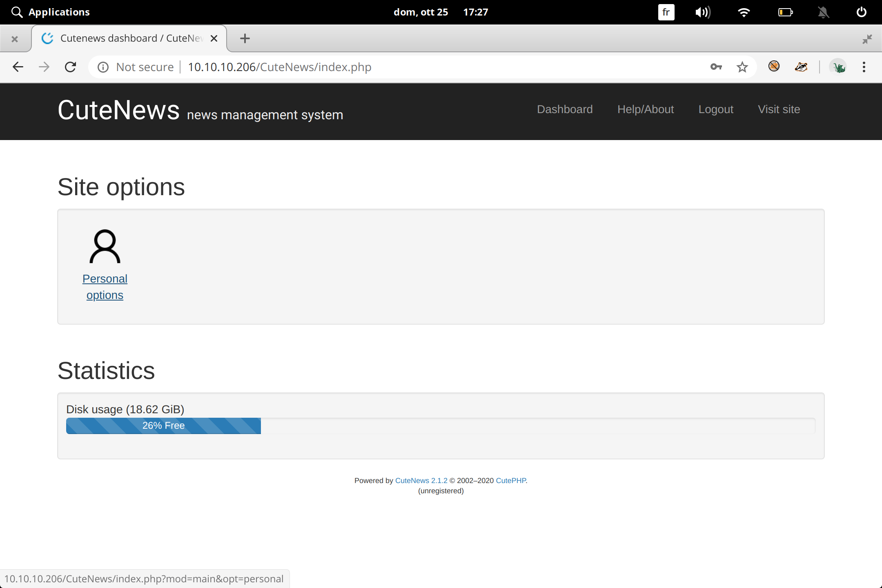882x588 pixels.
Task: Open the saved password key icon
Action: point(716,67)
